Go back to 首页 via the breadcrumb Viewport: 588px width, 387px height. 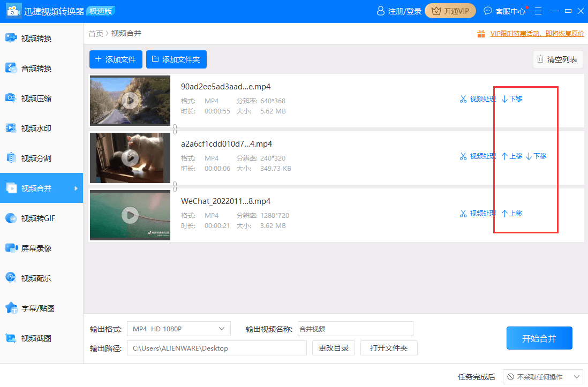tap(96, 33)
